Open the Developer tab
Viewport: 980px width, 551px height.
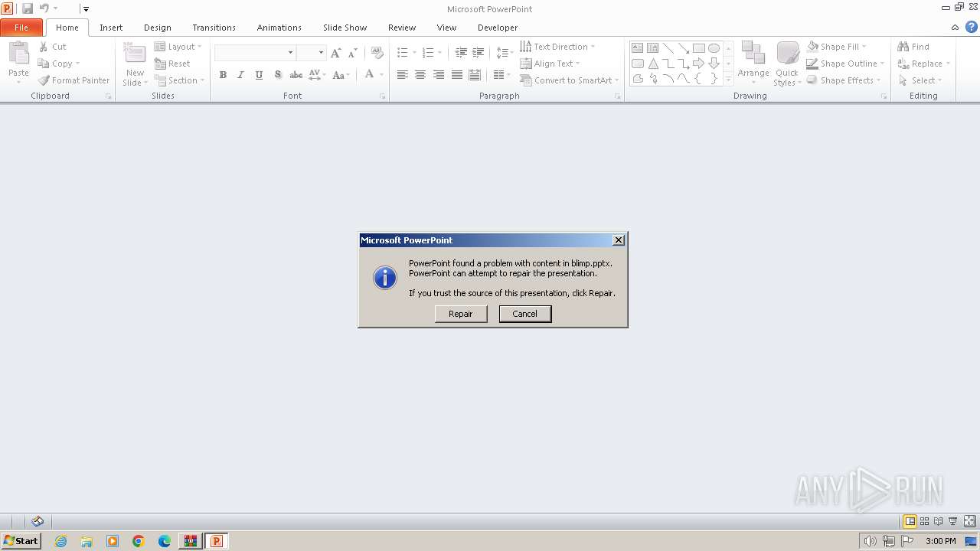tap(498, 28)
